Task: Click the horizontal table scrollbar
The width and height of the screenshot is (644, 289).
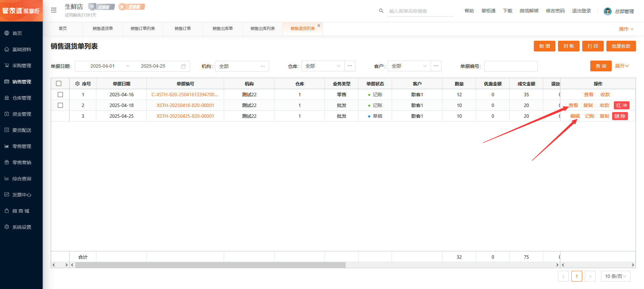Action: [210, 265]
